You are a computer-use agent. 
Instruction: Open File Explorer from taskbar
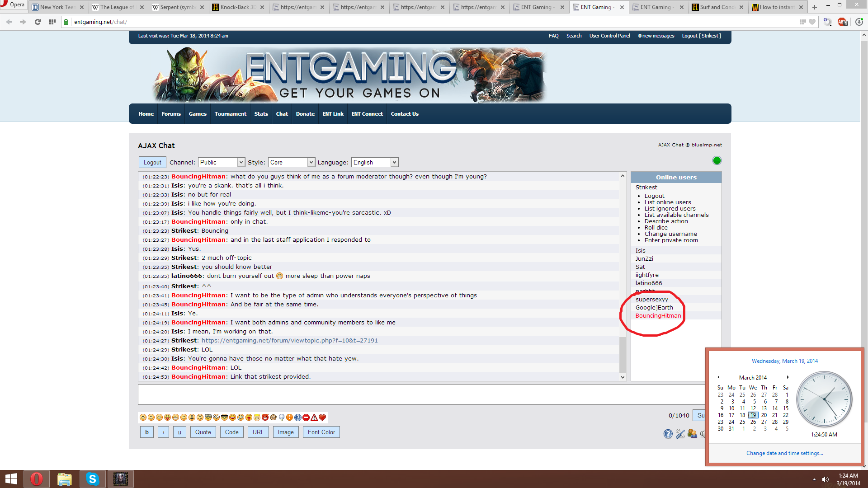[x=65, y=479]
